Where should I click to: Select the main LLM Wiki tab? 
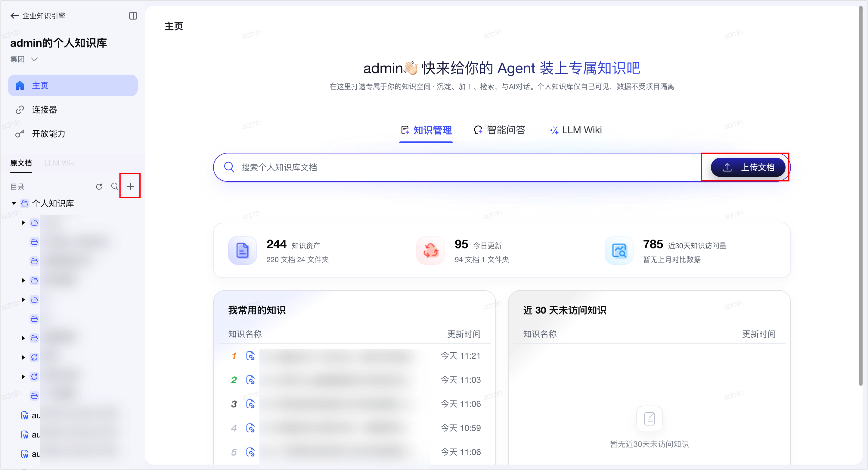(575, 130)
